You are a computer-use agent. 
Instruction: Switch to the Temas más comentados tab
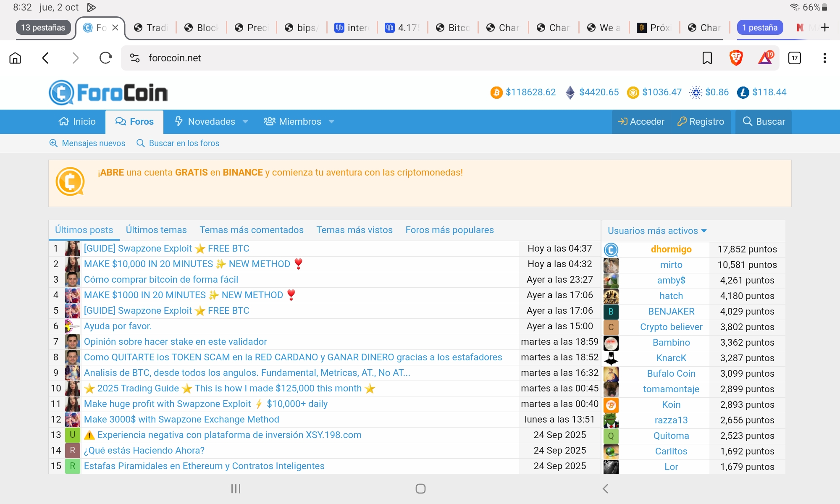click(251, 230)
